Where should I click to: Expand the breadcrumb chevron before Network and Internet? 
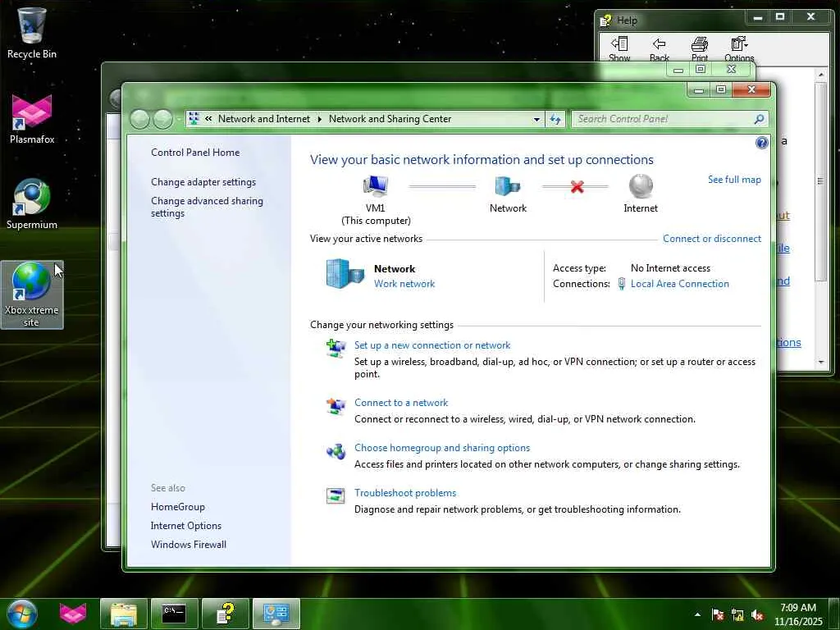tap(208, 119)
